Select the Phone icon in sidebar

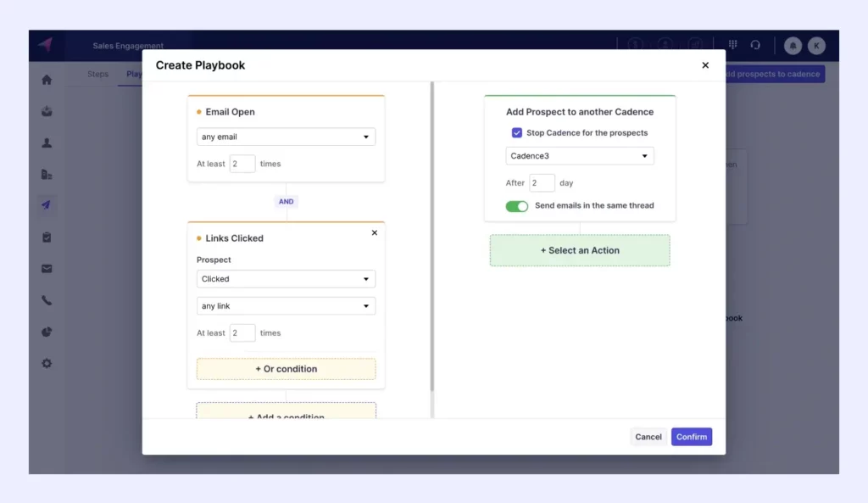click(46, 299)
